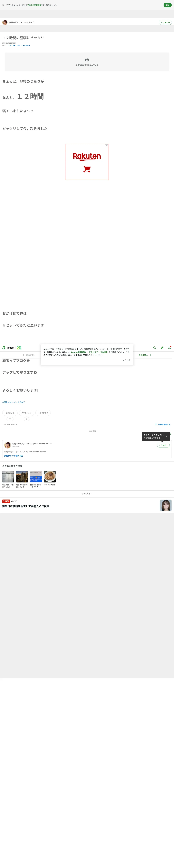Image resolution: width=174 pixels, height=868 pixels.
Task: Open the コメント button
Action: 27,413
